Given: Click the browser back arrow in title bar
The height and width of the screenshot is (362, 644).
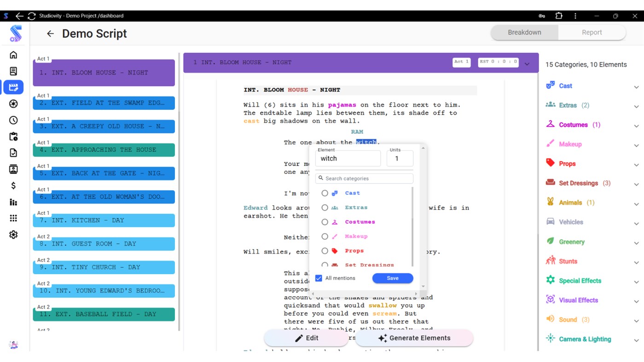Looking at the screenshot, I should (19, 16).
